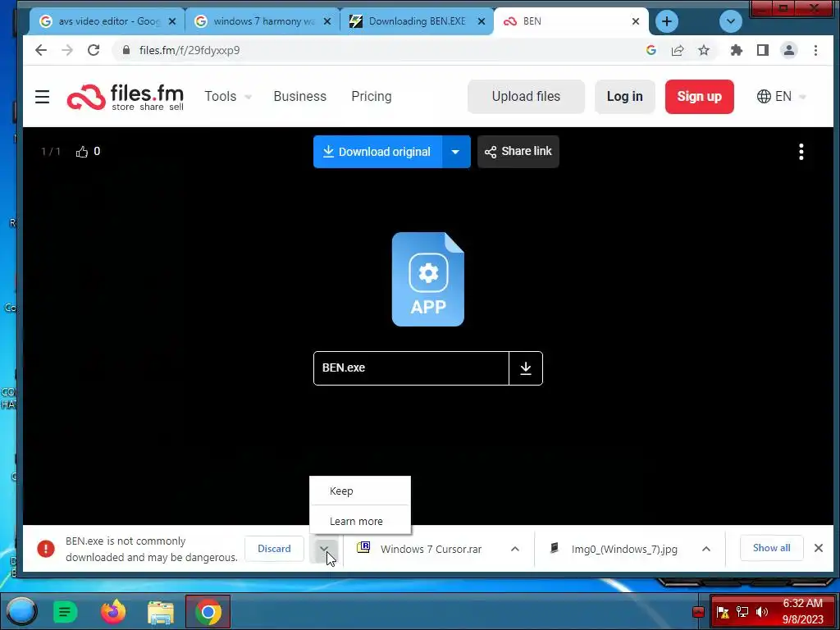Click the APP file type icon

(427, 279)
